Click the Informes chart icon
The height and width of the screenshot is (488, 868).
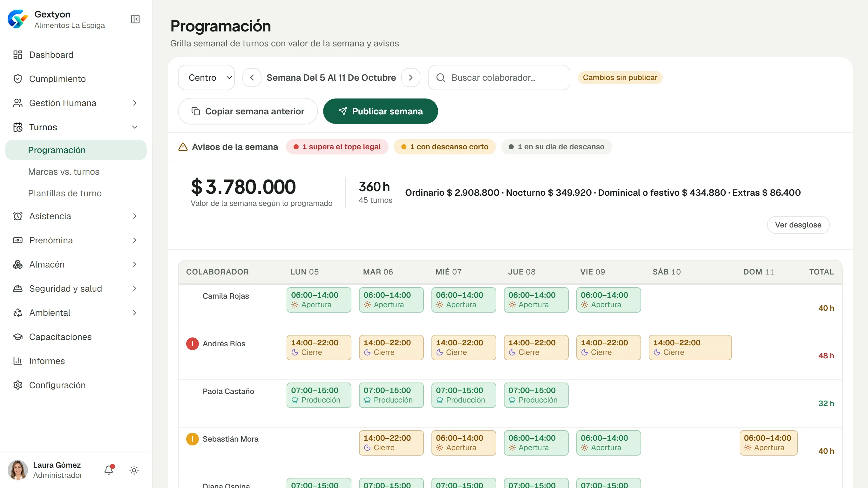[x=17, y=361]
